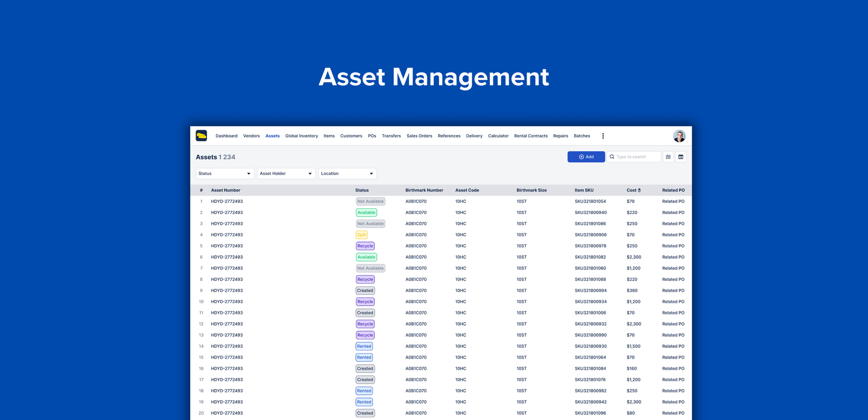Focus the Type to search field
868x420 pixels.
click(634, 157)
